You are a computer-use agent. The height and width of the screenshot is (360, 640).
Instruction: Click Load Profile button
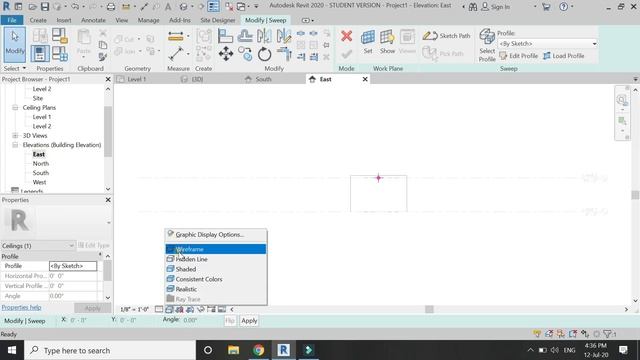[564, 56]
